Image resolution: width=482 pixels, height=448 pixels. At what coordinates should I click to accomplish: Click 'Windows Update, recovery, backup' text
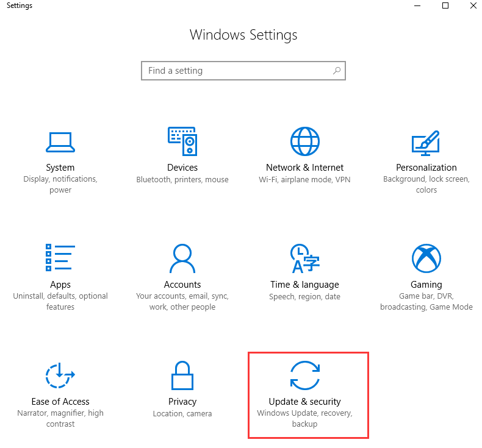click(x=304, y=419)
